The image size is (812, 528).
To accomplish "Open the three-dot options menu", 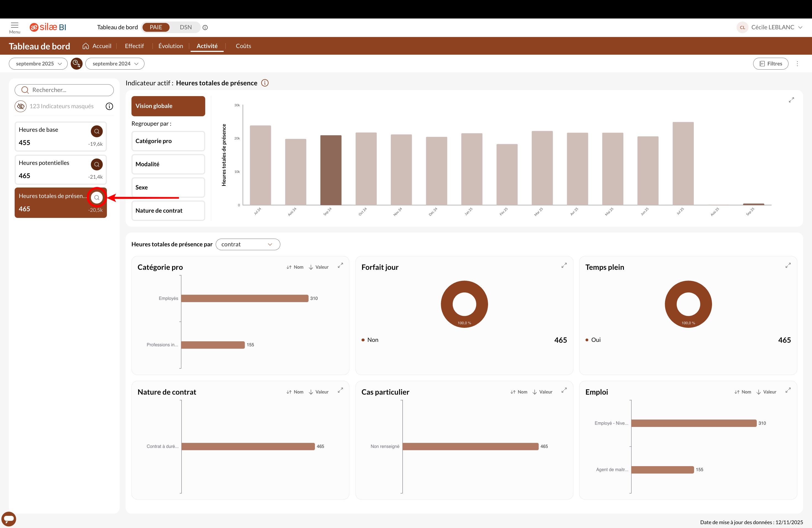I will [797, 64].
